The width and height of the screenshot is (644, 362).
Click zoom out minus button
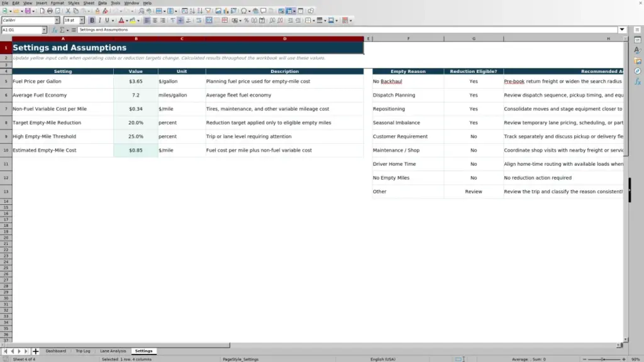tap(584, 359)
